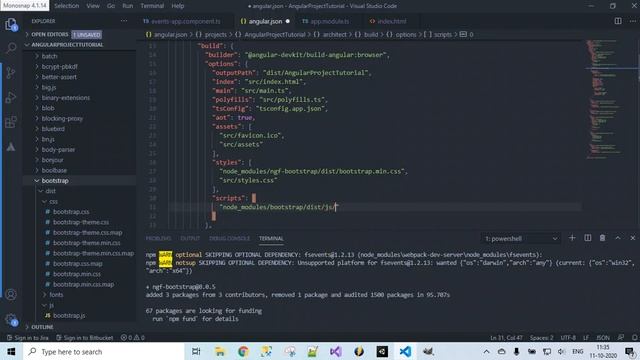Switch to the Output panel tab

[x=190, y=238]
